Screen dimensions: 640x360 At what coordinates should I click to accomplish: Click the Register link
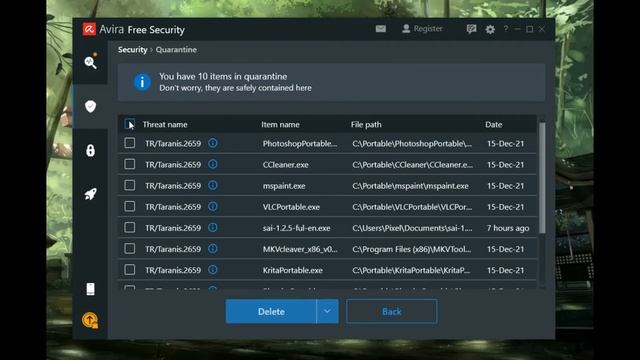click(x=422, y=29)
